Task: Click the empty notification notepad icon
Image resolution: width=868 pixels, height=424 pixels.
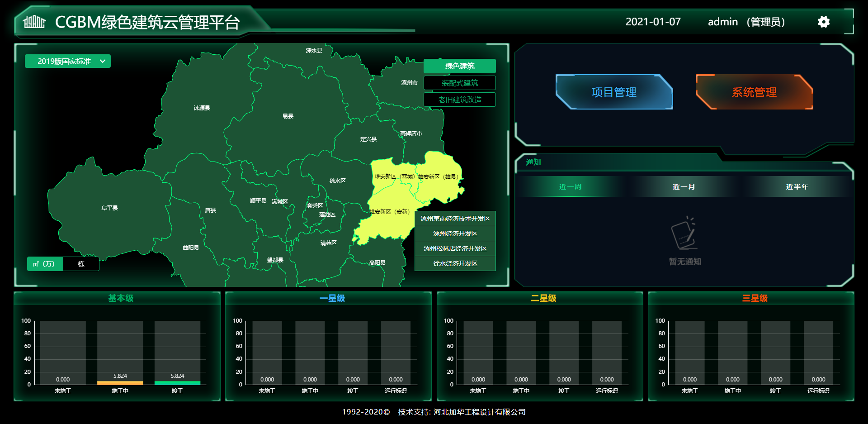Action: click(x=684, y=233)
